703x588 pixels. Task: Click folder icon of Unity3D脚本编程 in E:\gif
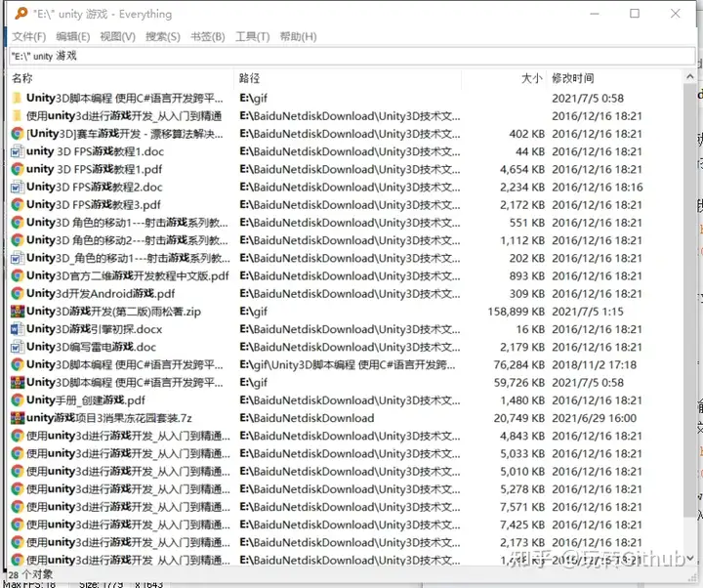tap(17, 98)
